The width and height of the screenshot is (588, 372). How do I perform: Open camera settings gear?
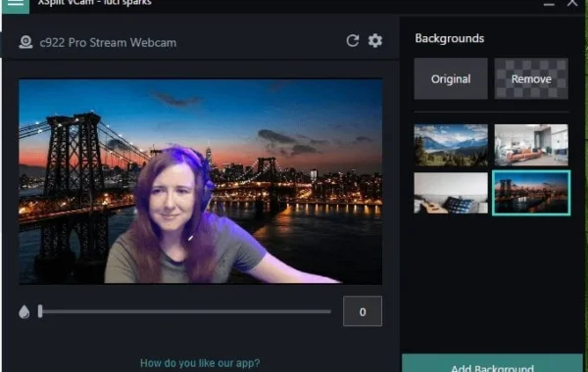pos(375,40)
